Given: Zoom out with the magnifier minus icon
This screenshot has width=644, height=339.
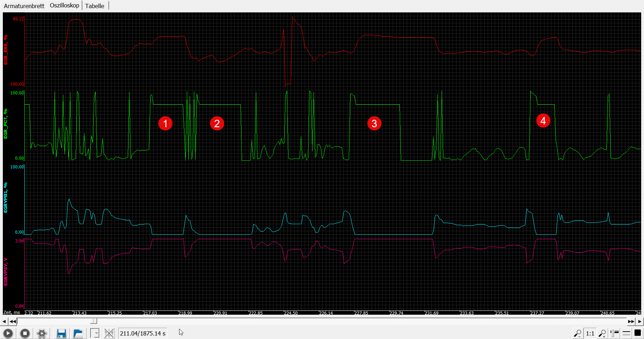Looking at the screenshot, I should point(577,333).
